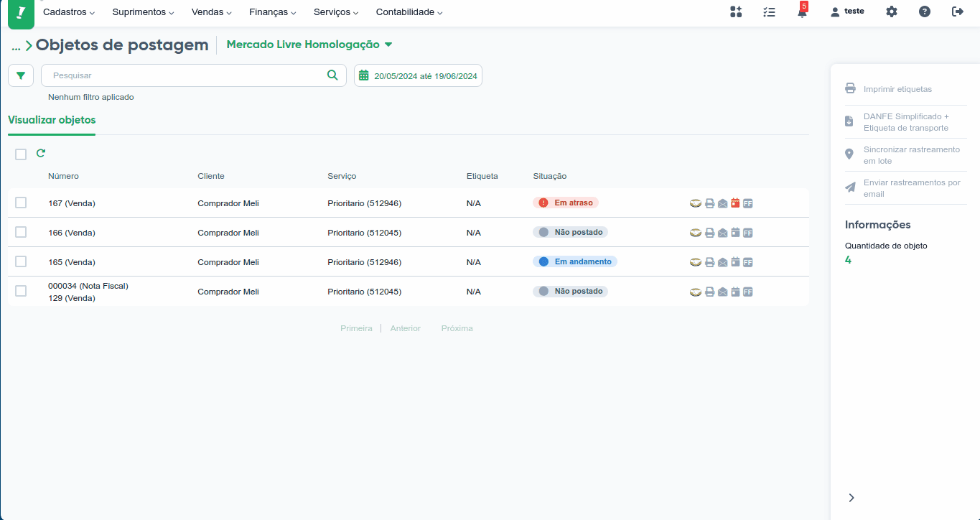Go to Primeira page
This screenshot has height=520, width=980.
coord(356,328)
